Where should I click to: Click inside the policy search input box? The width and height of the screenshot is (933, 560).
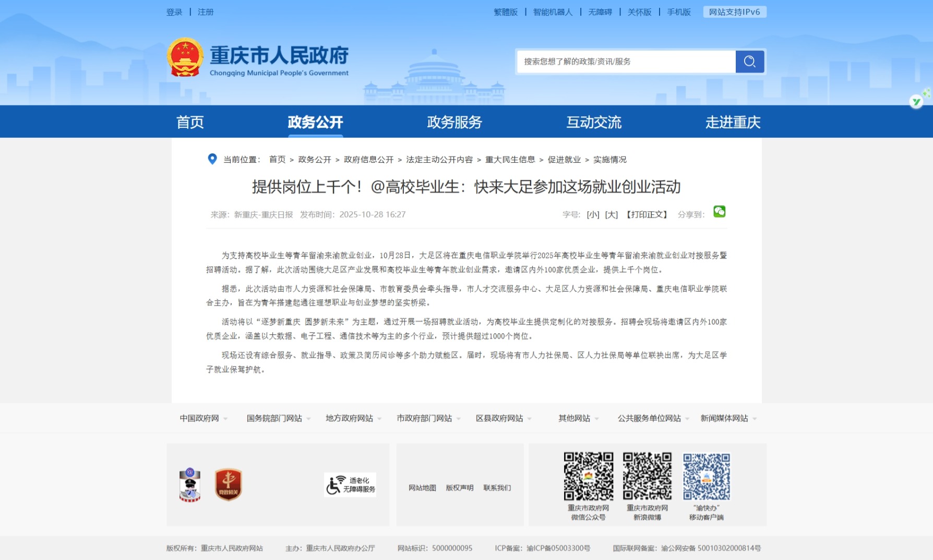(x=621, y=61)
